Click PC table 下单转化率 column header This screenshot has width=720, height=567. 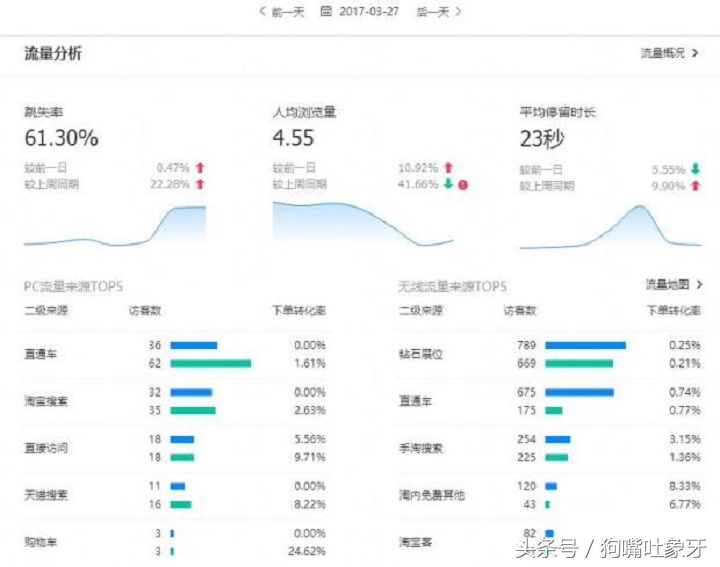pos(299,311)
